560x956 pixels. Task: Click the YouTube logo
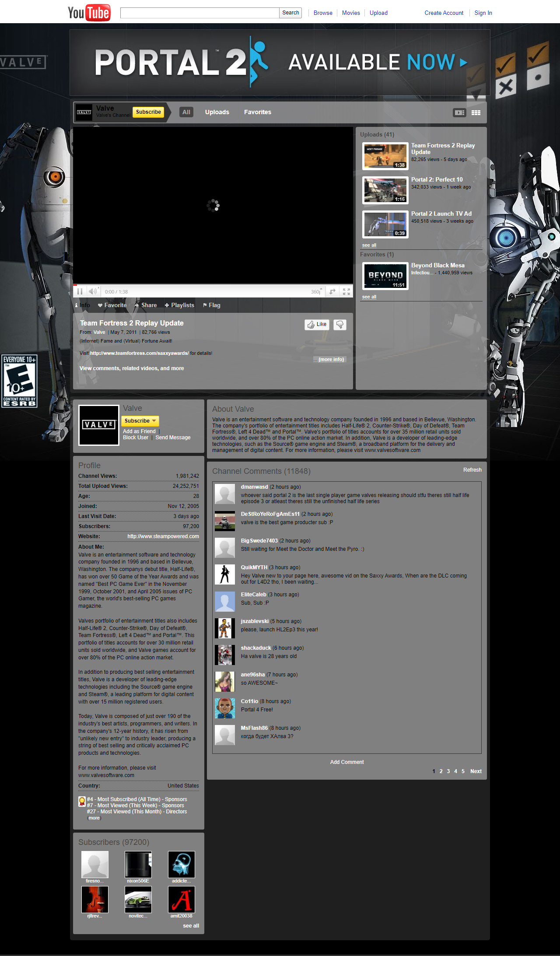point(89,13)
